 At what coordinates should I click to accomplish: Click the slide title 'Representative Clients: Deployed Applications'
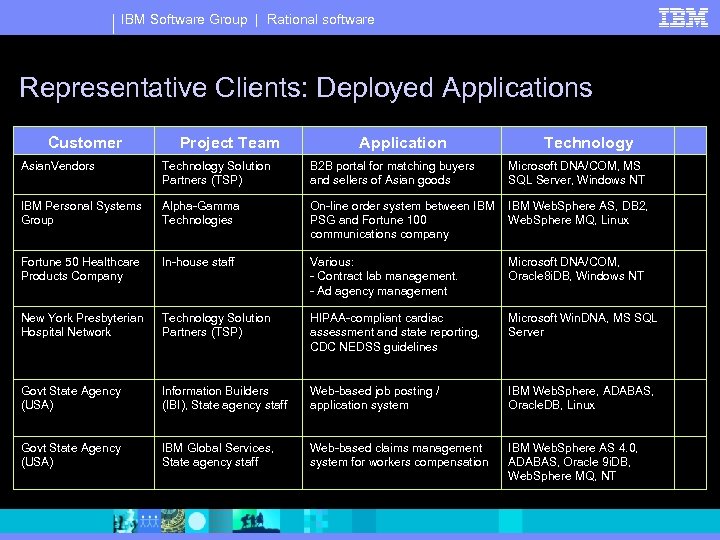(306, 87)
